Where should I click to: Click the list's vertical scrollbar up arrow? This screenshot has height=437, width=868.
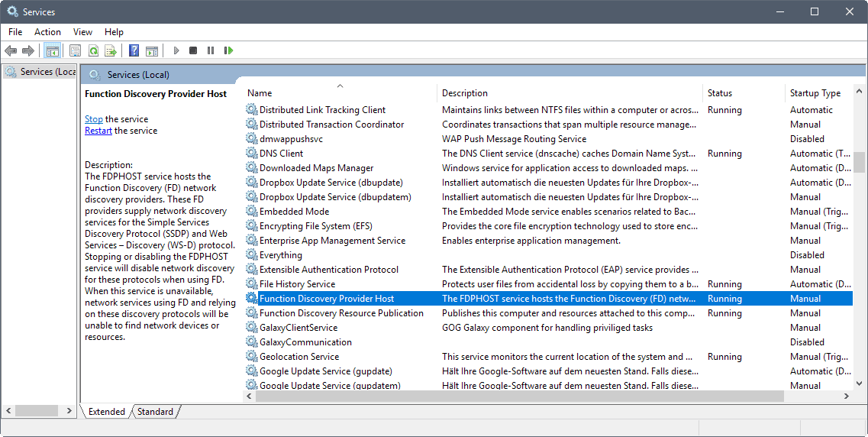[x=859, y=91]
